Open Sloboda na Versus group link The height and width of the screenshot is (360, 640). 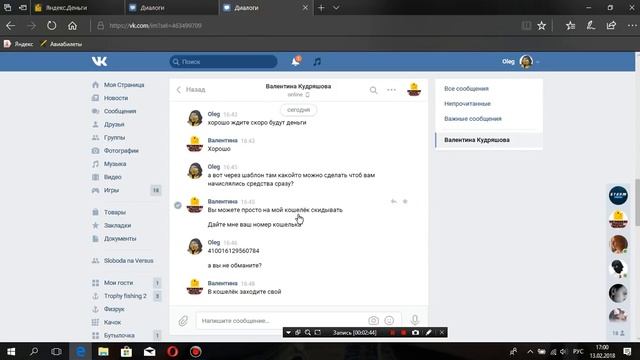(128, 260)
